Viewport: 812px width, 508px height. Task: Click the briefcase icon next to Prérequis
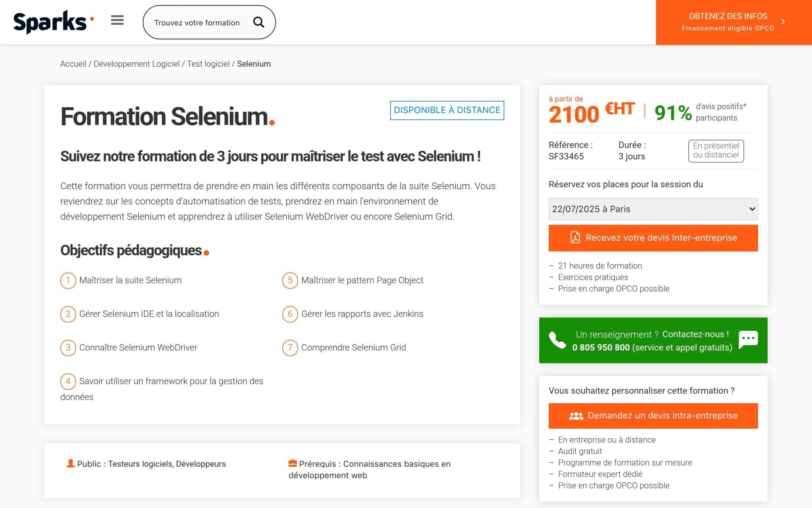293,462
